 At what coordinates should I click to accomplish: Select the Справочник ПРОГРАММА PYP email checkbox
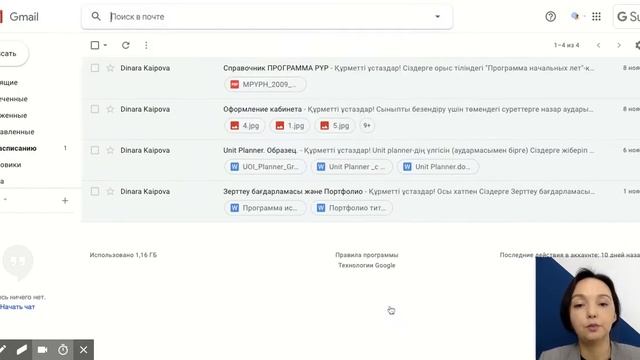(95, 68)
